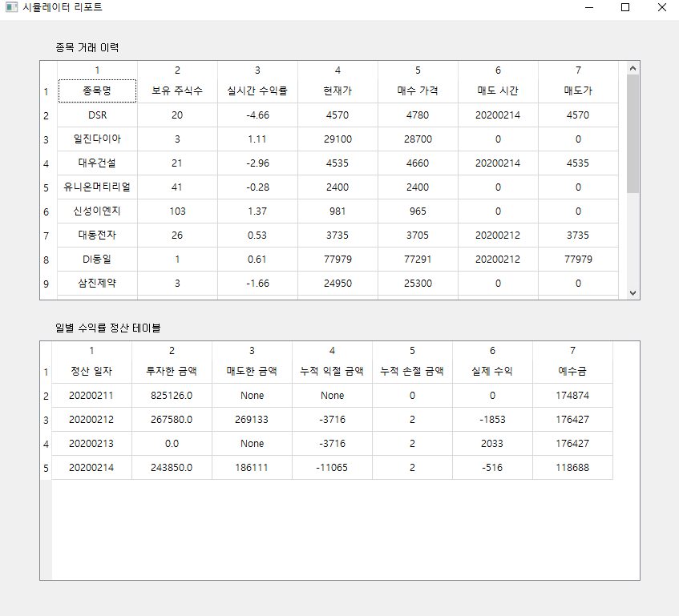679x616 pixels.
Task: Select the 매도 시간 header cell
Action: pos(498,91)
